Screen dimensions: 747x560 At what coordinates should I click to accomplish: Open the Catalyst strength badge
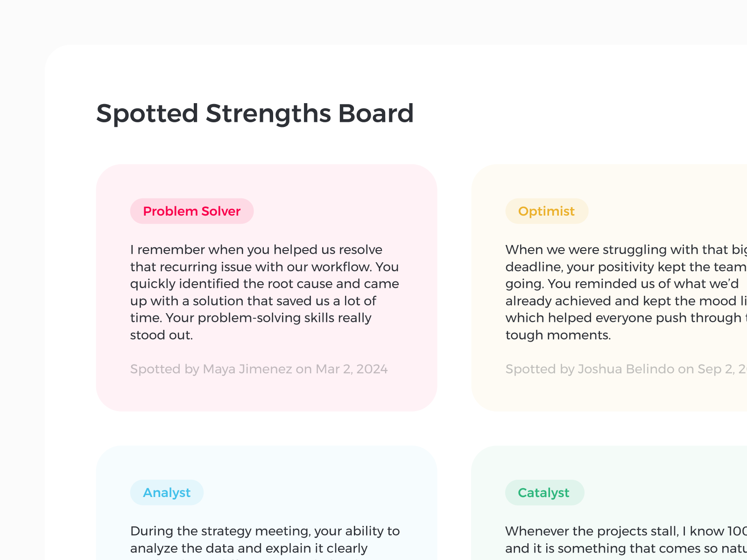(544, 492)
